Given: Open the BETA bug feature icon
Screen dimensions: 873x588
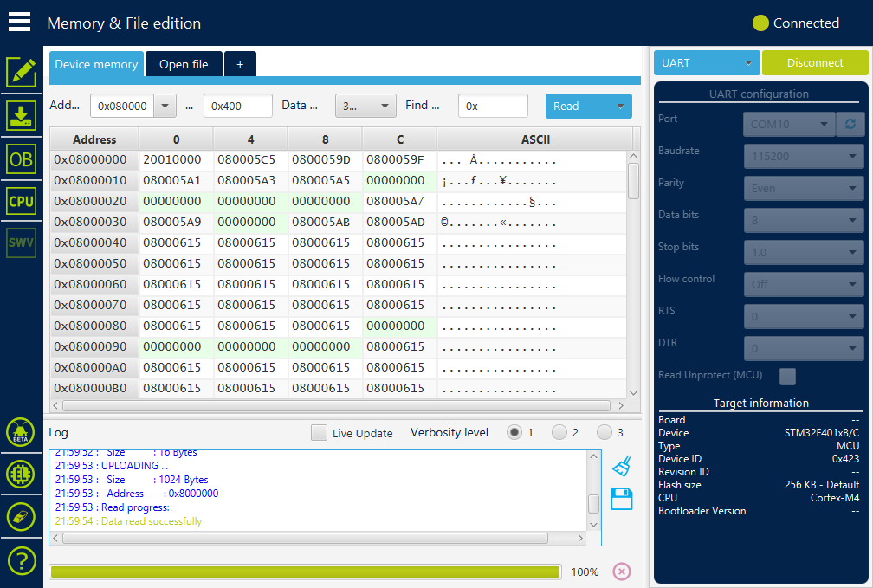Looking at the screenshot, I should (21, 431).
